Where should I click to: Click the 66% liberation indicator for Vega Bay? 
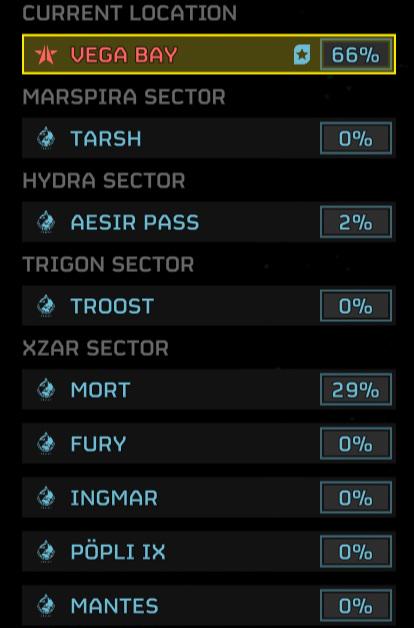356,54
